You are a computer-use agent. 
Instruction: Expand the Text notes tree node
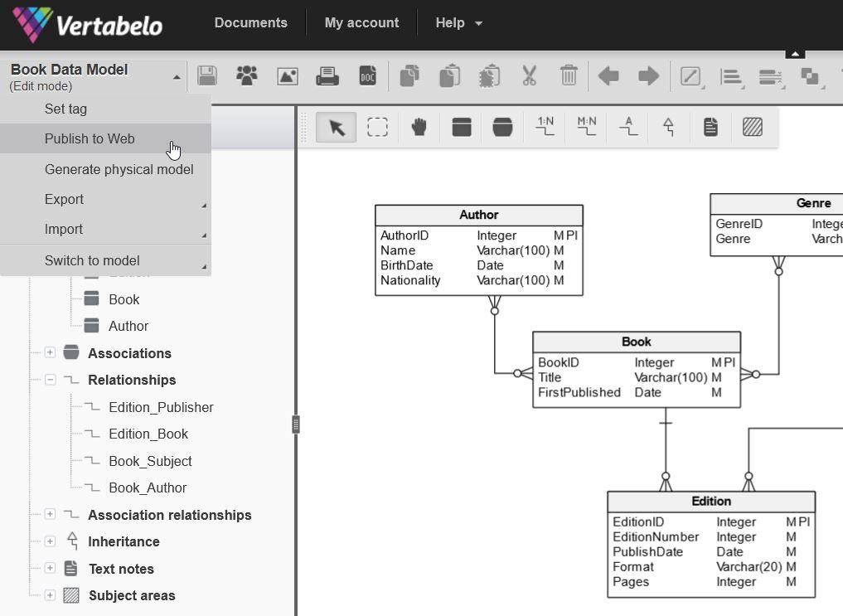point(50,568)
